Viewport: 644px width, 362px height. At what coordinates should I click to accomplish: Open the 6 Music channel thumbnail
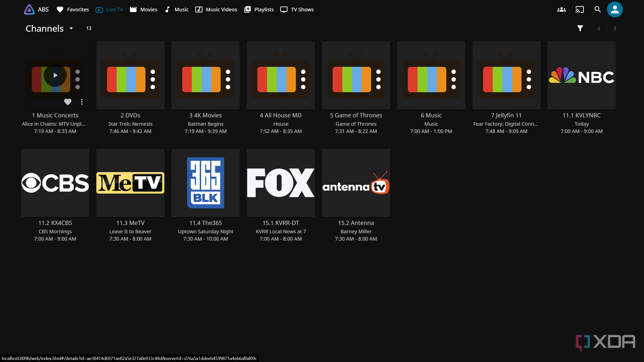tap(431, 75)
